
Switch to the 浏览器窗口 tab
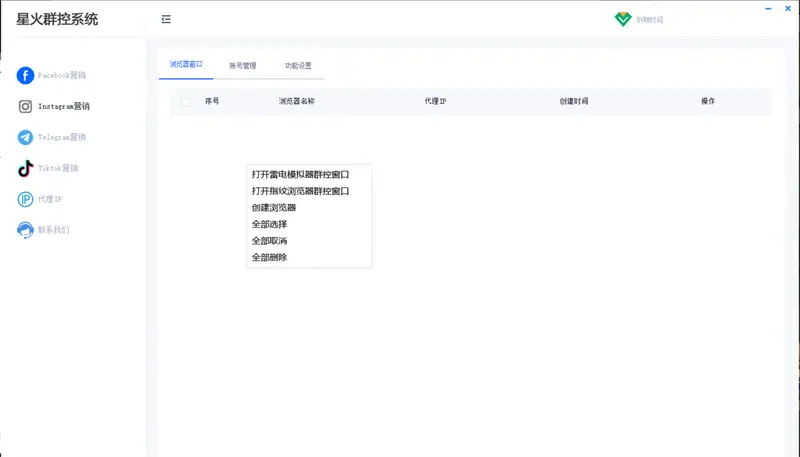click(186, 64)
